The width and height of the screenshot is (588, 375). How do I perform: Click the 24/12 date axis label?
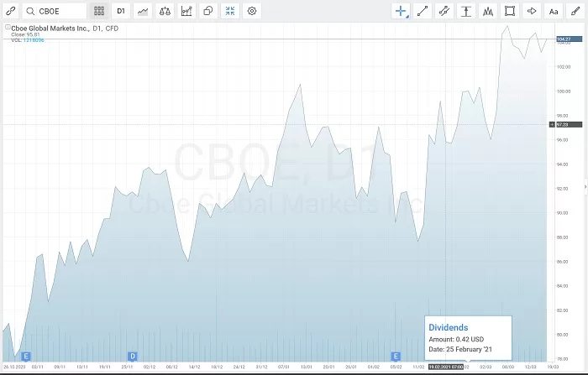(239, 367)
